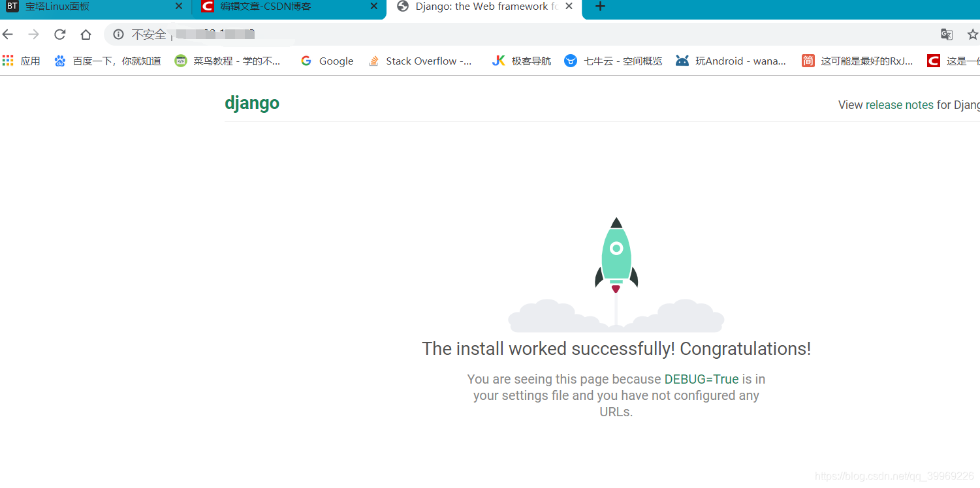This screenshot has width=980, height=488.
Task: Click the rocket illustration
Action: click(x=616, y=274)
